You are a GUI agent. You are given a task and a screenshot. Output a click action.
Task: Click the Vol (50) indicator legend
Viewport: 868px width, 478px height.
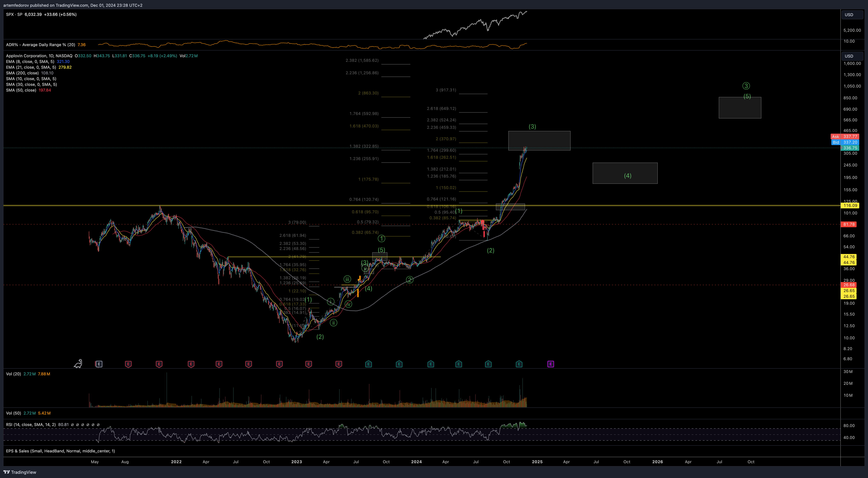tap(13, 413)
